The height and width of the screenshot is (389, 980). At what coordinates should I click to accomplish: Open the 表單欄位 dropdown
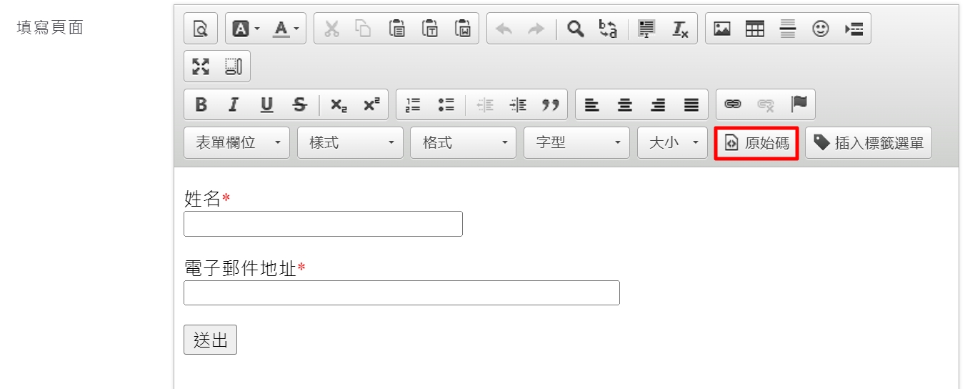236,143
